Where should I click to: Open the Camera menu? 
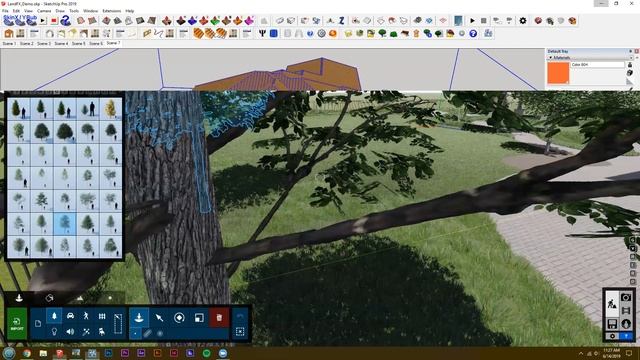click(44, 11)
